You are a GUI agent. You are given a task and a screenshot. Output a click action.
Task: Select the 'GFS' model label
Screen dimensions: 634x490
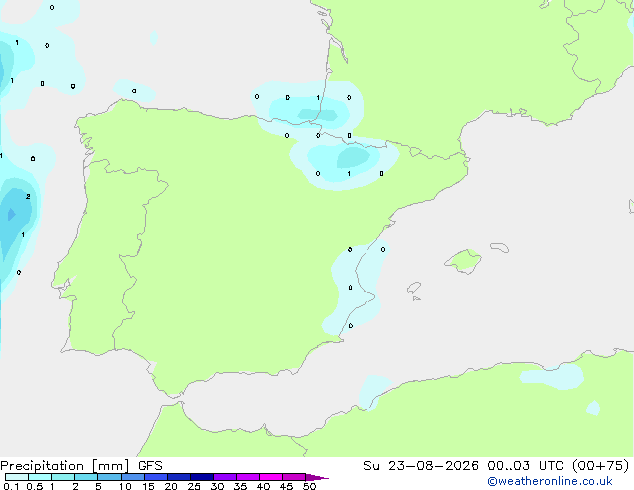[150, 466]
